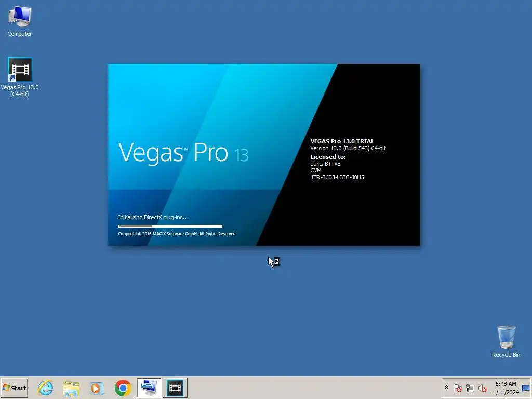Screen dimensions: 532x399
Task: Open the Recycle Bin icon
Action: pos(506,342)
